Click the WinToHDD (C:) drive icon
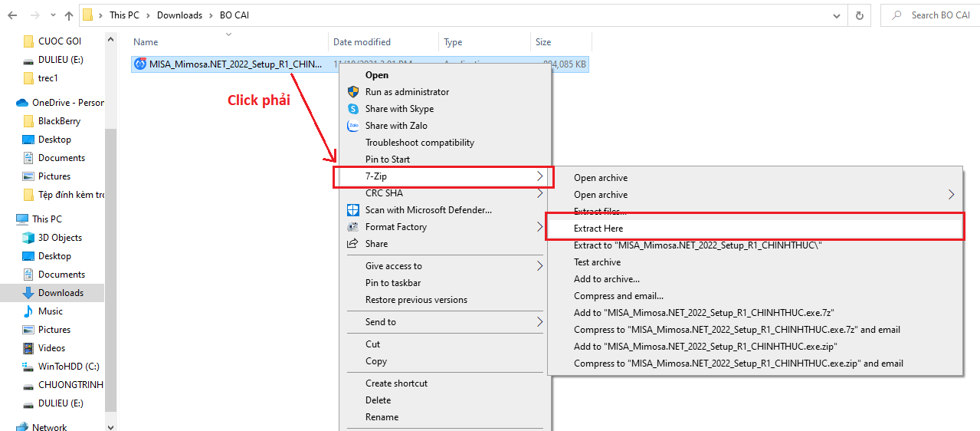Viewport: 980px width, 431px height. (x=28, y=367)
